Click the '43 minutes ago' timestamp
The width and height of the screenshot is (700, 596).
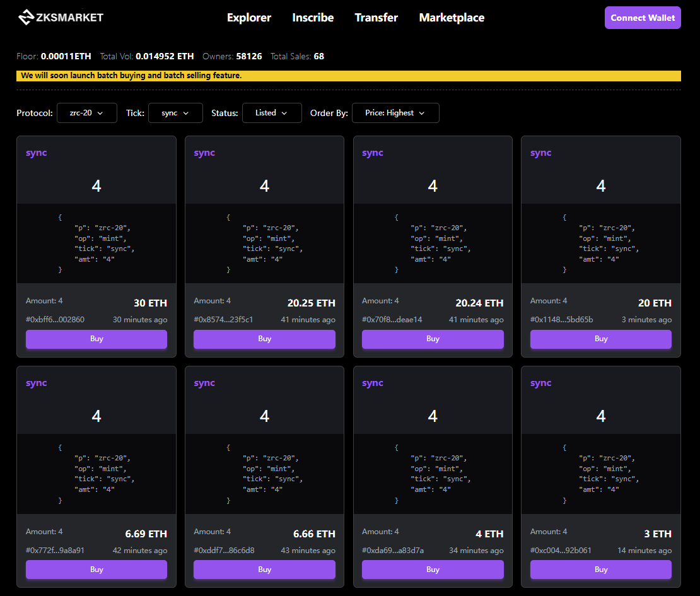[308, 551]
